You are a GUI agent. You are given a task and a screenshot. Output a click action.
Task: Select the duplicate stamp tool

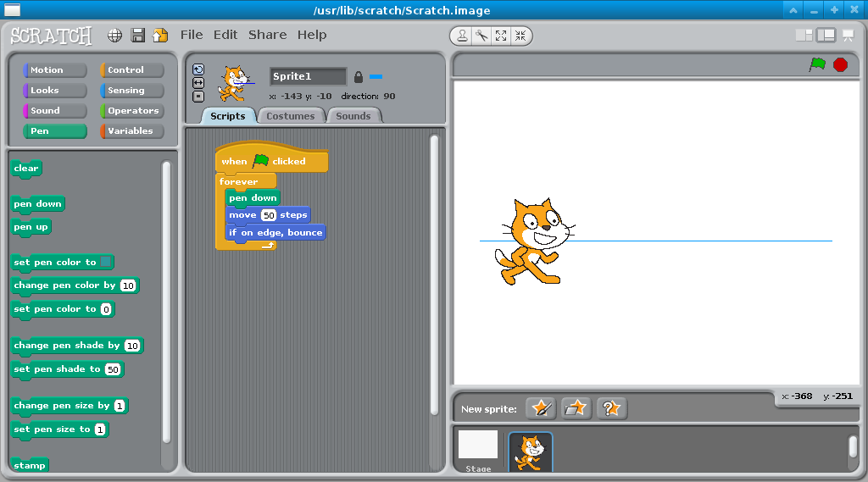click(462, 36)
